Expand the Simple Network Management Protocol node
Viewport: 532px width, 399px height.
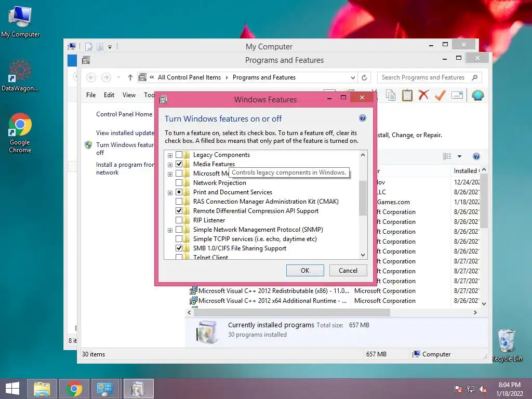pyautogui.click(x=170, y=230)
